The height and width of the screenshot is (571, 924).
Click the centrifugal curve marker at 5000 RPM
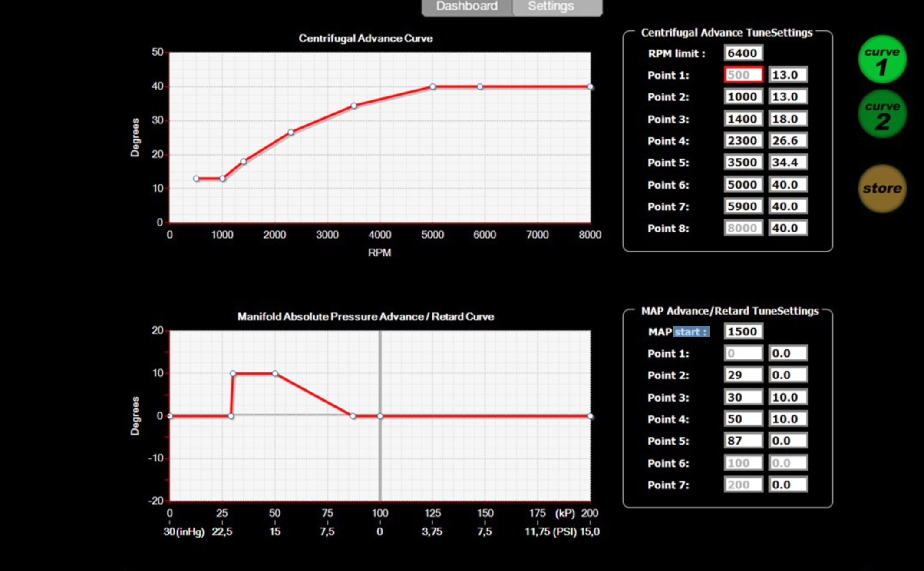(x=432, y=86)
